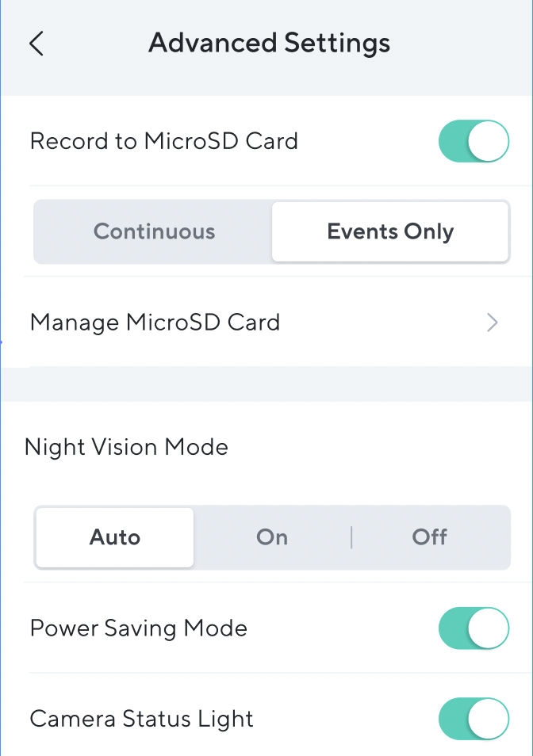The height and width of the screenshot is (756, 533).
Task: Tap the chevron next to Manage MicroSD Card
Action: click(492, 323)
